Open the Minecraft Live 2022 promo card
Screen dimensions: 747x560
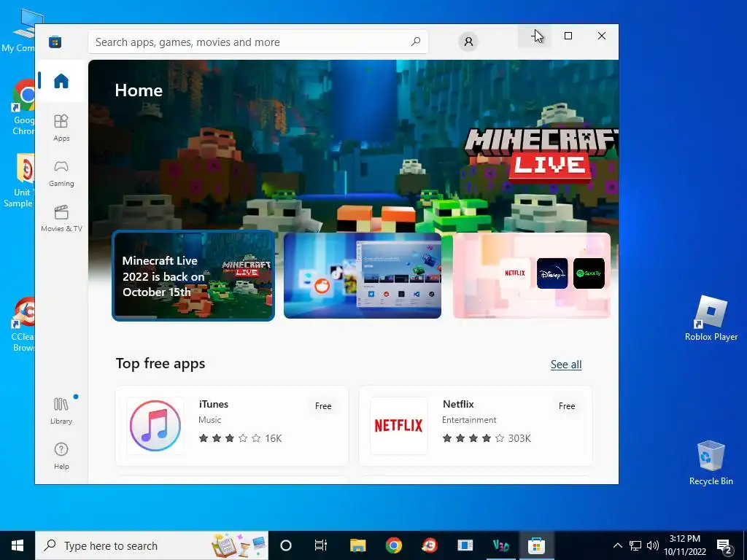coord(193,276)
